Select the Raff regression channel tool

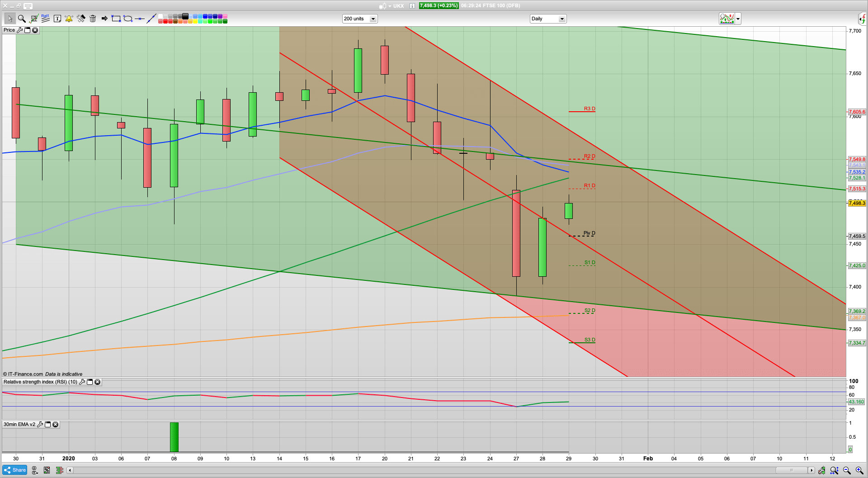pyautogui.click(x=45, y=18)
